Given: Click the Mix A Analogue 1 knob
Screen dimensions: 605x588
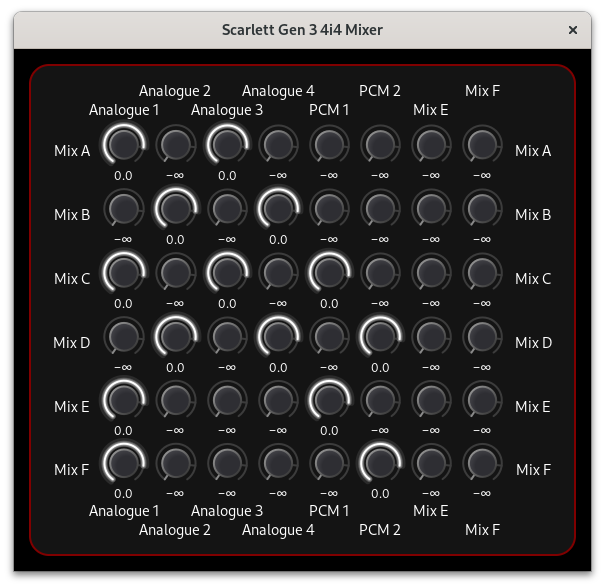Looking at the screenshot, I should tap(124, 145).
